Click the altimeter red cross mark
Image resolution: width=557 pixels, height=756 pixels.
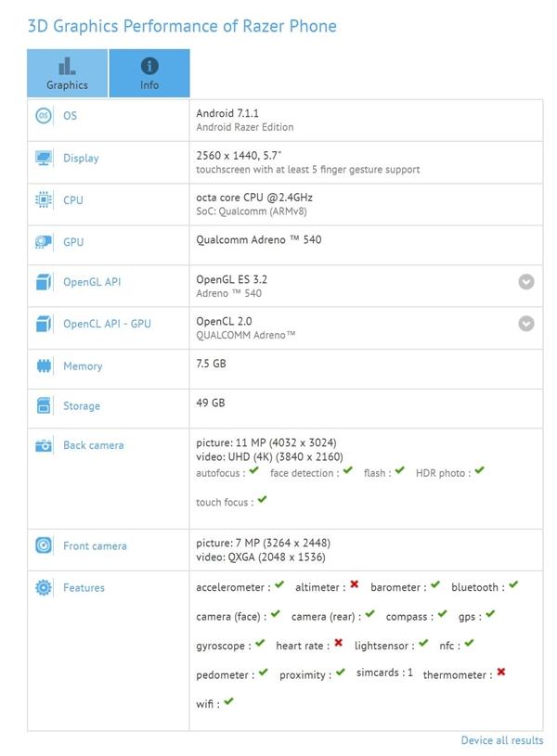[354, 585]
